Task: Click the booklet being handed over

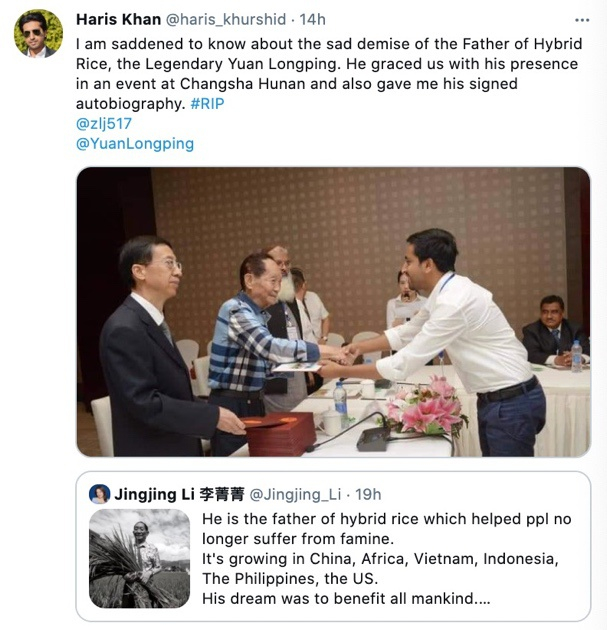Action: tap(298, 367)
